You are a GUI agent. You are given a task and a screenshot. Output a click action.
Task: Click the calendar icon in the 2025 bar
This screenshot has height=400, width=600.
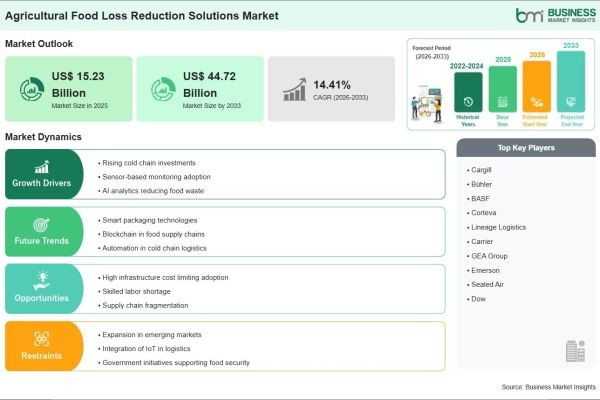click(x=502, y=102)
